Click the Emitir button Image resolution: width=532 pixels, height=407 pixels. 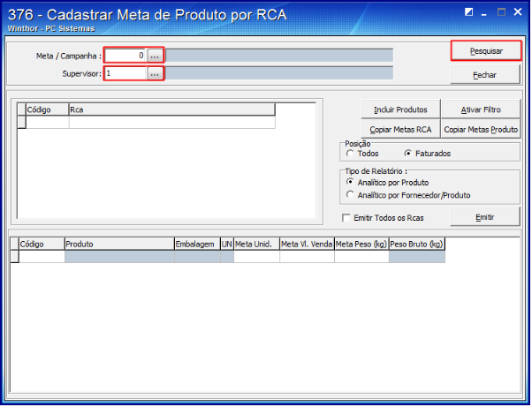(485, 217)
